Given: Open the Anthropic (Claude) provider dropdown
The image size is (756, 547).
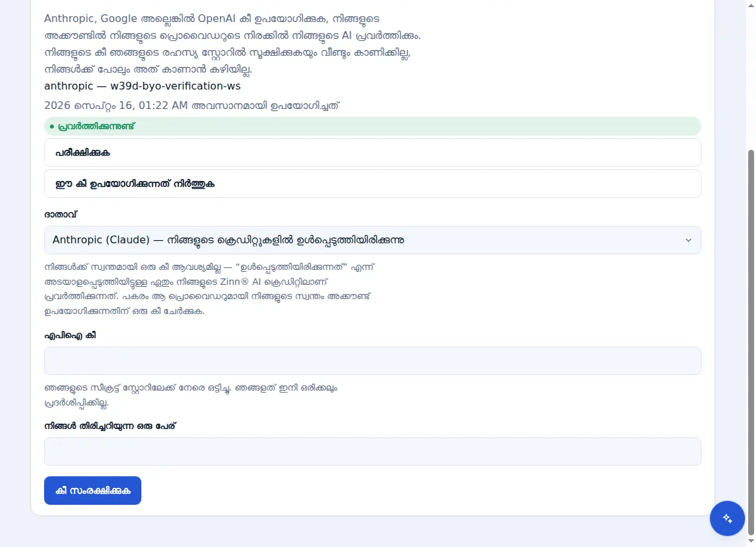Looking at the screenshot, I should (372, 240).
